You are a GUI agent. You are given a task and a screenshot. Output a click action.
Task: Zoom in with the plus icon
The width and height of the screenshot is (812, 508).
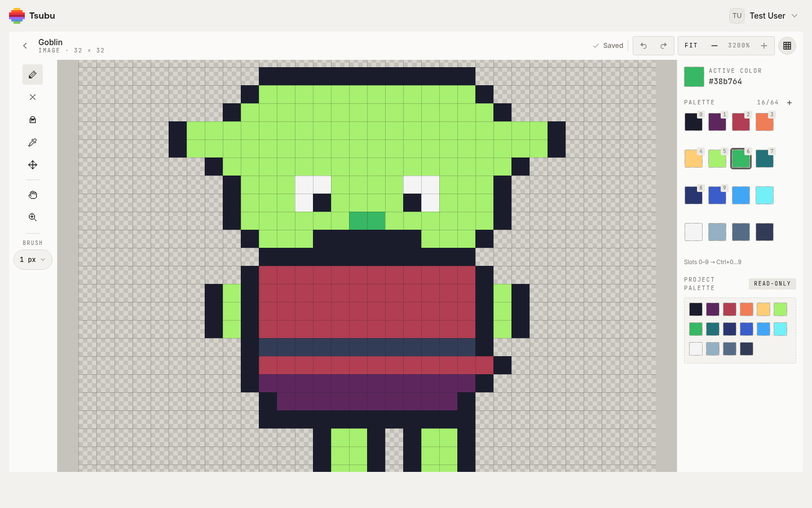[764, 46]
